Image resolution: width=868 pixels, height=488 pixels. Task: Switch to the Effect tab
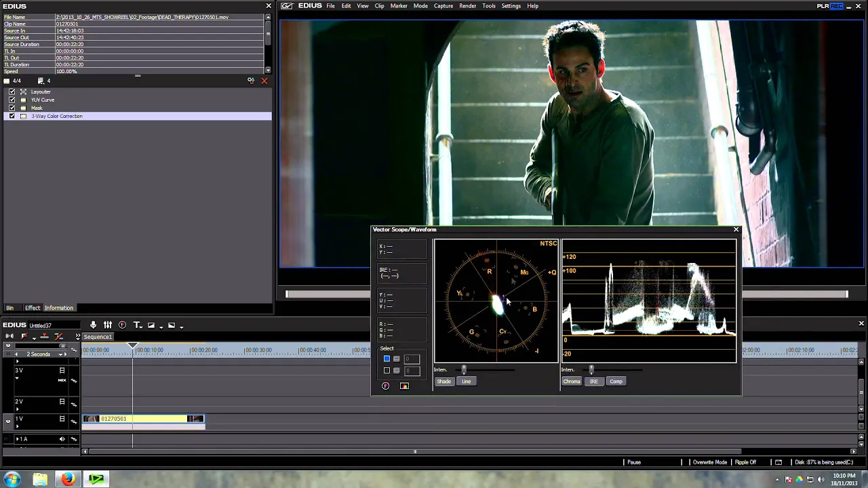33,308
